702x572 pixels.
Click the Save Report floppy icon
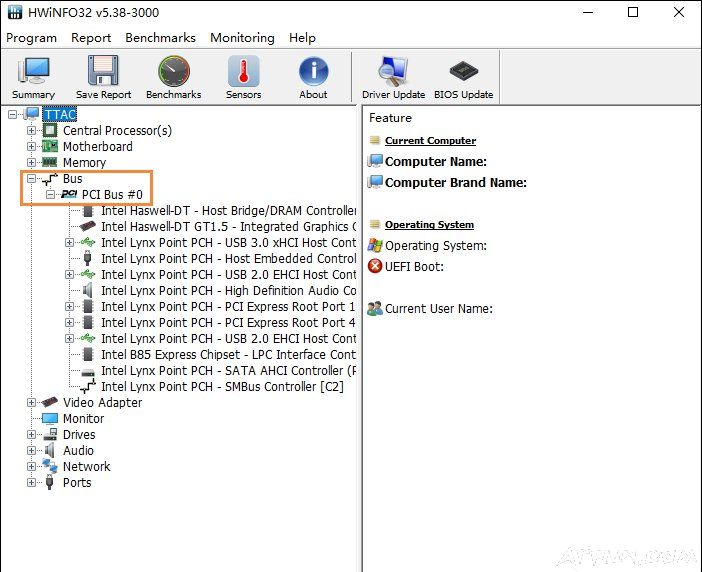click(103, 71)
